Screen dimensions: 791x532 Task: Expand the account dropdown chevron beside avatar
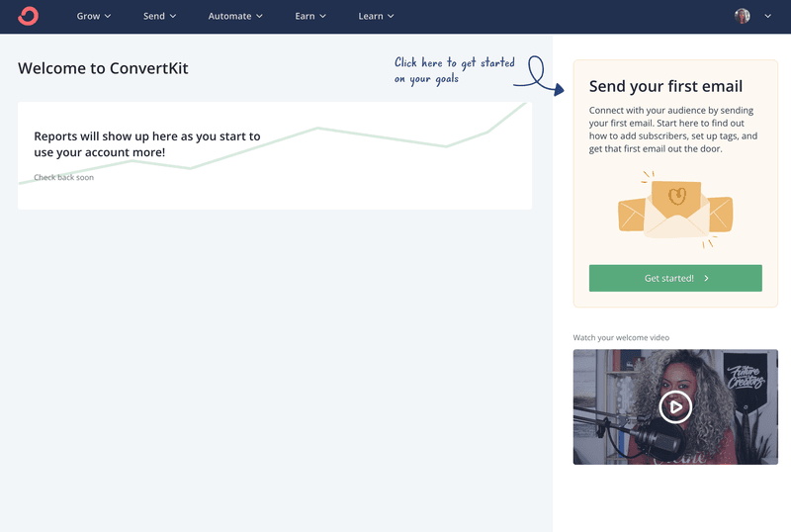pyautogui.click(x=768, y=16)
